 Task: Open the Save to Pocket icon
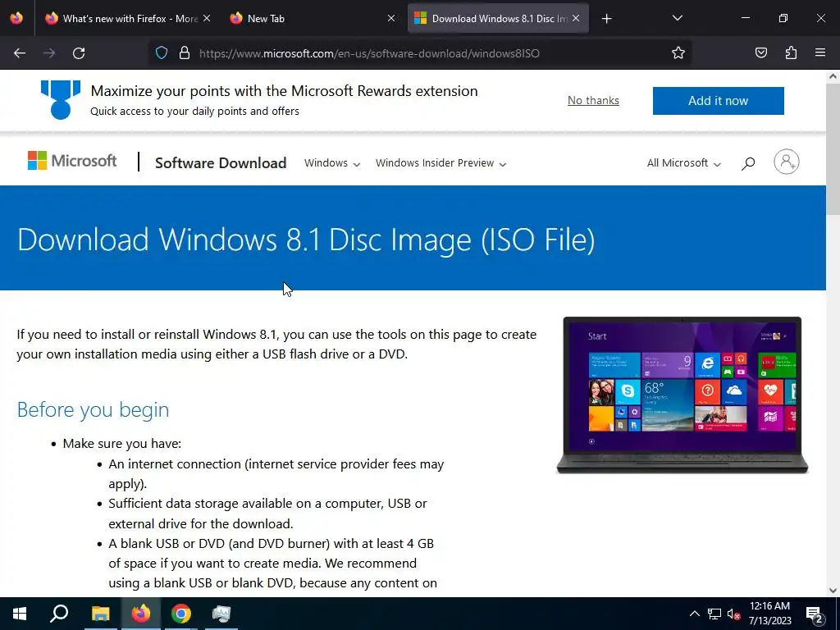coord(760,53)
